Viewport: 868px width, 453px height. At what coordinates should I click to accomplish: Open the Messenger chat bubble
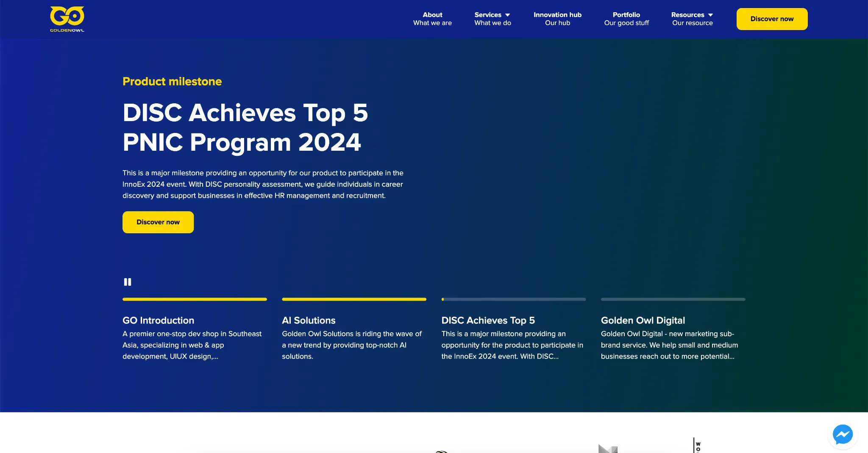tap(843, 434)
